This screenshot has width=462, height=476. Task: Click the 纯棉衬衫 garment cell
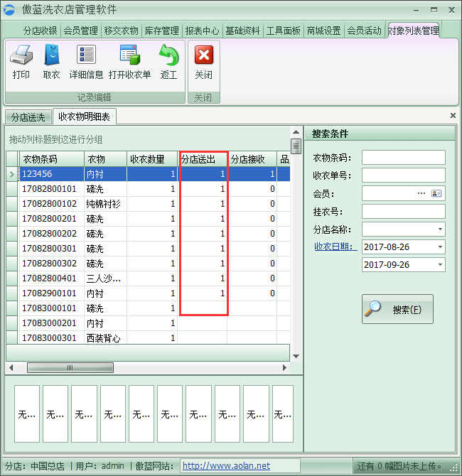tap(105, 204)
